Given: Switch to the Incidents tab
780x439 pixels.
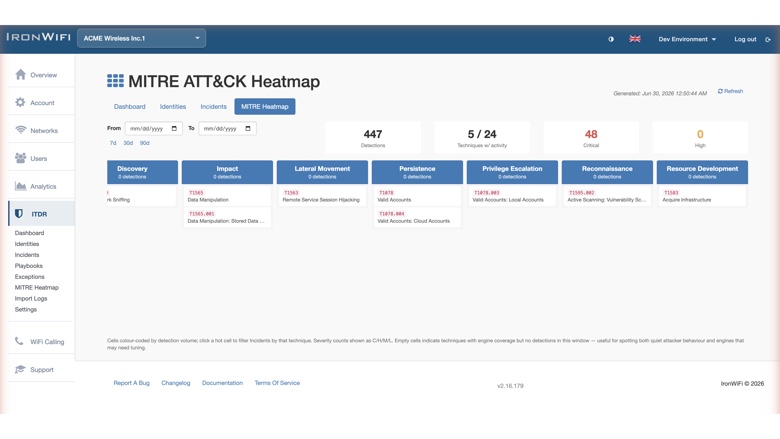Looking at the screenshot, I should (x=213, y=106).
